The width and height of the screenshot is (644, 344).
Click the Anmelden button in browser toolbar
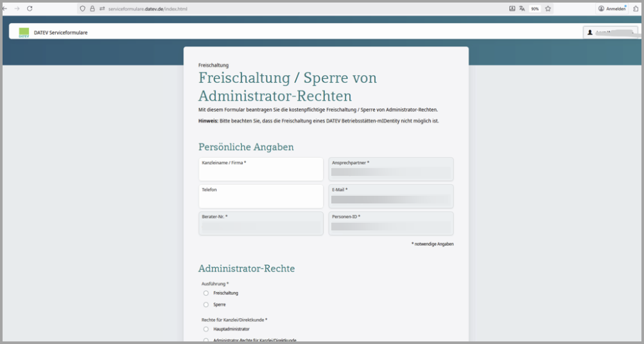[612, 9]
